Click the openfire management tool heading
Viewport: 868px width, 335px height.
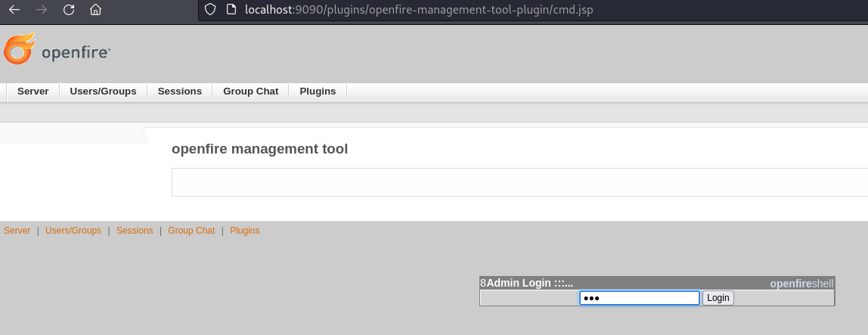point(259,149)
